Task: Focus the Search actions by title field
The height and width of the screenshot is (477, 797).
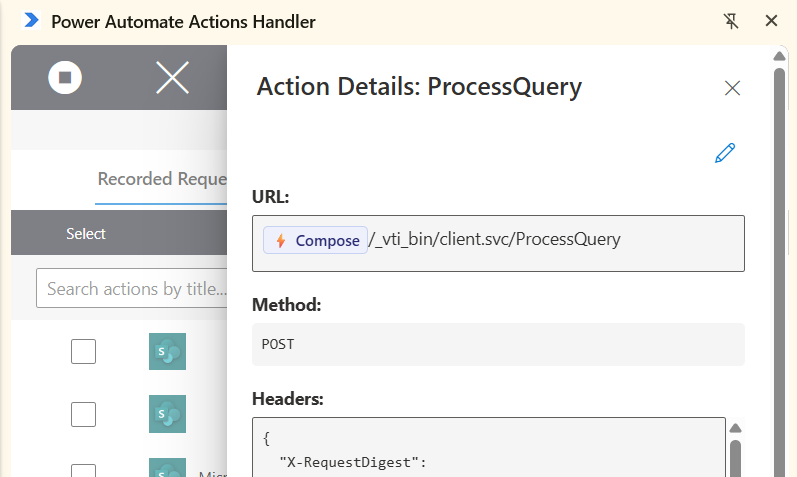Action: 132,288
